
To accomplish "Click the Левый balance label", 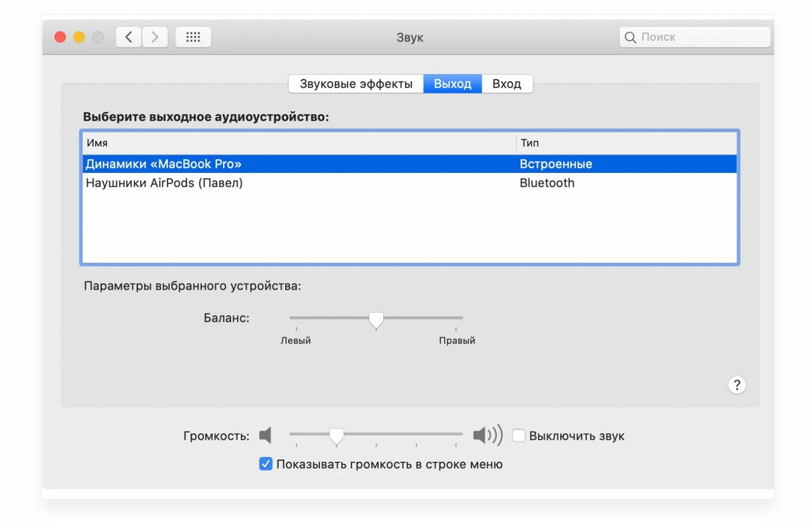I will click(296, 340).
